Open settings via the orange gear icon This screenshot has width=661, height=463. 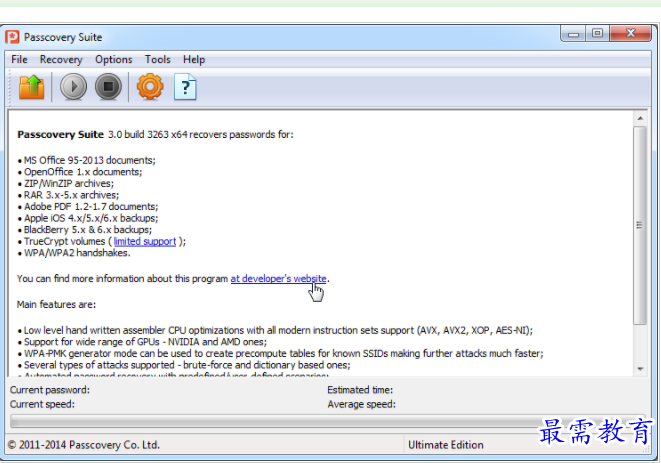(150, 86)
